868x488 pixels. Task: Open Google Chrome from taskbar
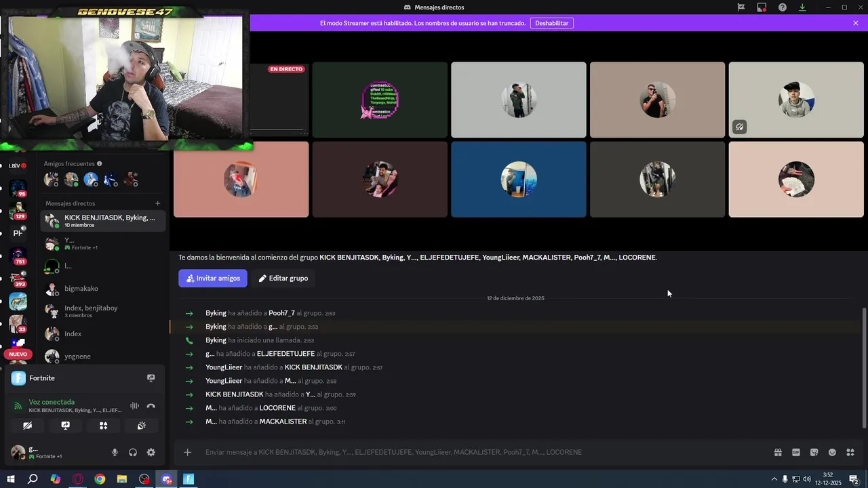pyautogui.click(x=100, y=479)
